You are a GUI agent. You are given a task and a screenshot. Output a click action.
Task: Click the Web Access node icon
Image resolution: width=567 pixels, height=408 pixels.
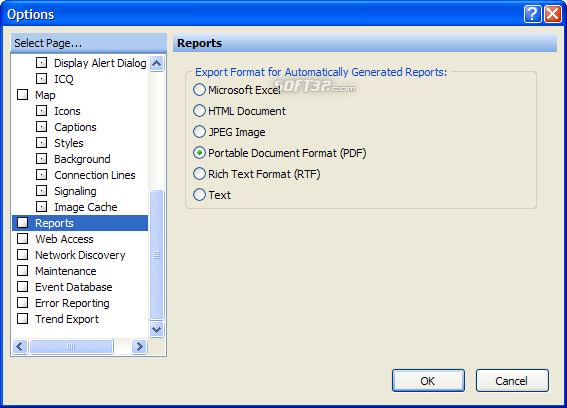click(x=22, y=238)
